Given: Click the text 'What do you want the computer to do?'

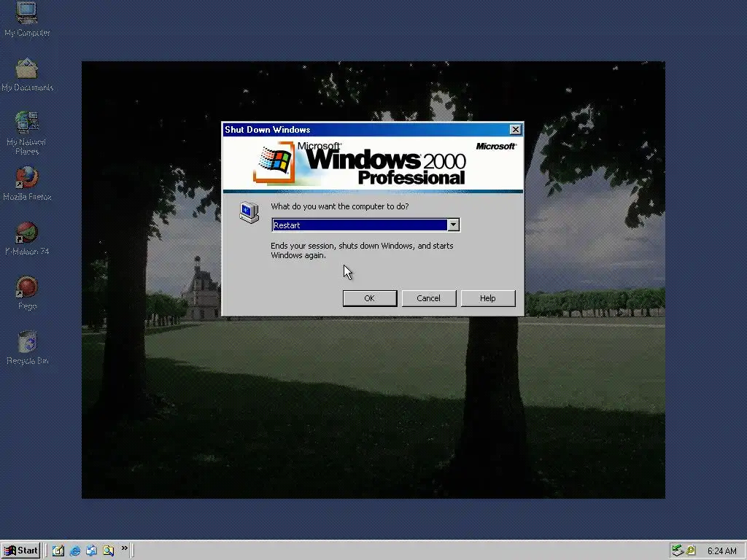Looking at the screenshot, I should 340,206.
